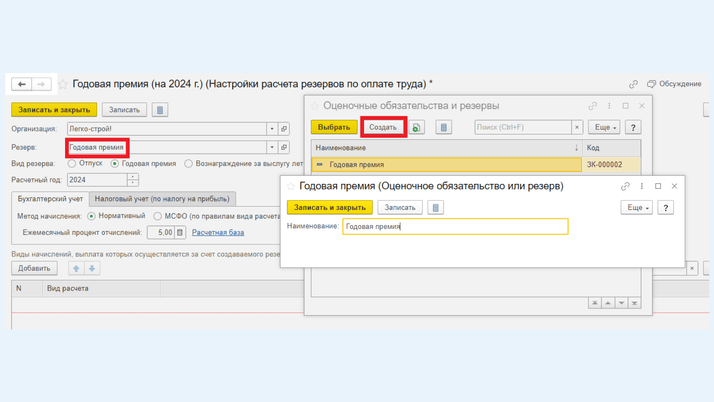Open report icon in reserves list toolbar
This screenshot has height=402, width=714.
(444, 127)
